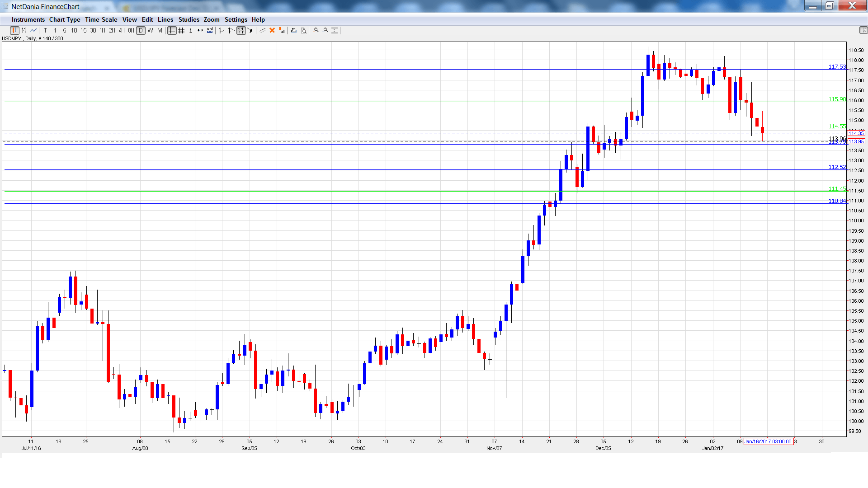Click Jan/16/2017 03:00:00 date marker
Image resolution: width=868 pixels, height=488 pixels.
coord(768,441)
